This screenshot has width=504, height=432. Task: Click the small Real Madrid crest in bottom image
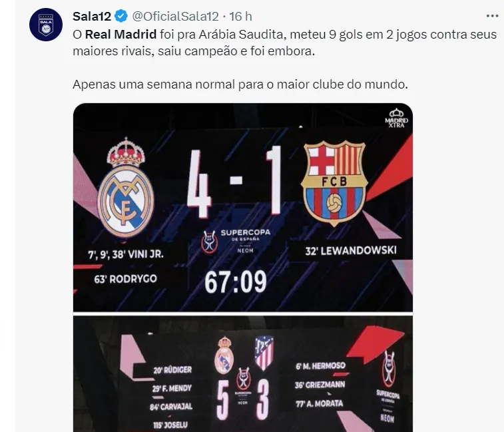tap(224, 355)
